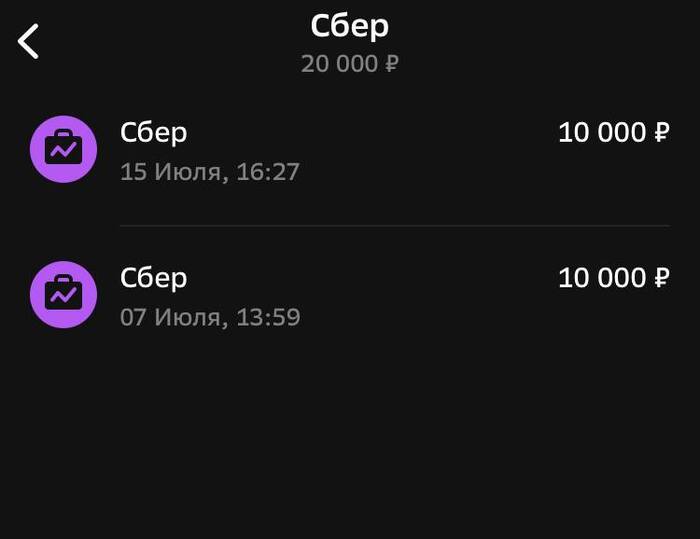This screenshot has width=700, height=539.
Task: Go back using the left chevron arrow
Action: click(x=28, y=41)
